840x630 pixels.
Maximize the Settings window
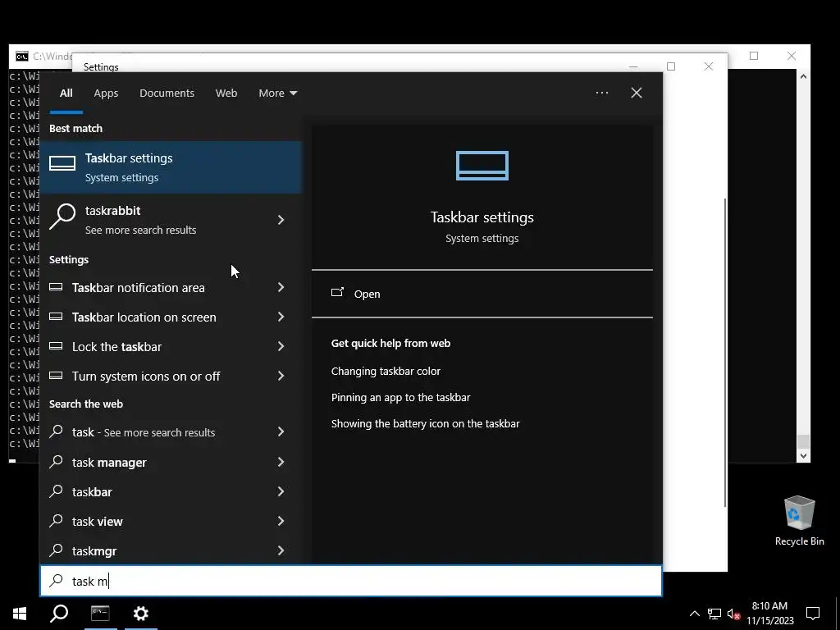point(671,66)
